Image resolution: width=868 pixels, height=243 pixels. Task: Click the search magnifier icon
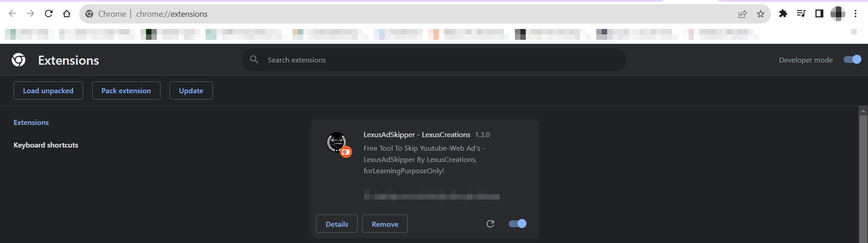(254, 60)
